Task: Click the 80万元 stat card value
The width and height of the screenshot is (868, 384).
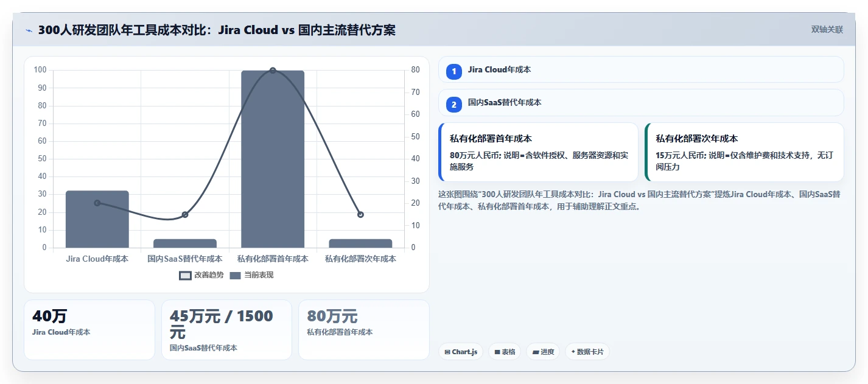Action: 332,316
